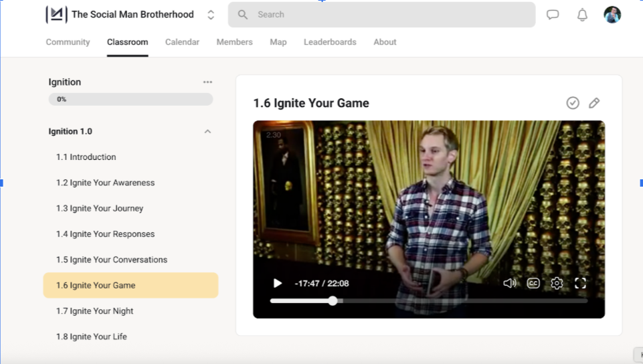Viewport: 643px width, 364px height.
Task: Toggle closed captions on video
Action: click(533, 283)
